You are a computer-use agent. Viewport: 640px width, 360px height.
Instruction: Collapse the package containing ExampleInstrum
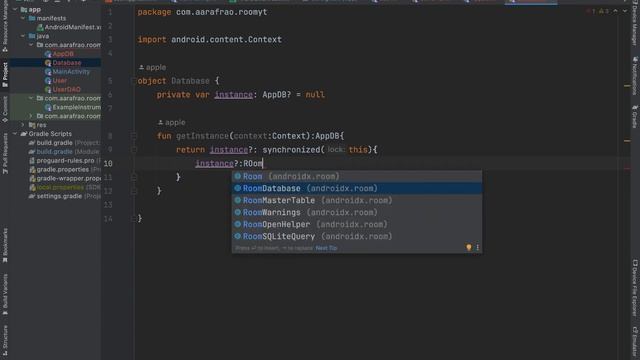pyautogui.click(x=31, y=98)
